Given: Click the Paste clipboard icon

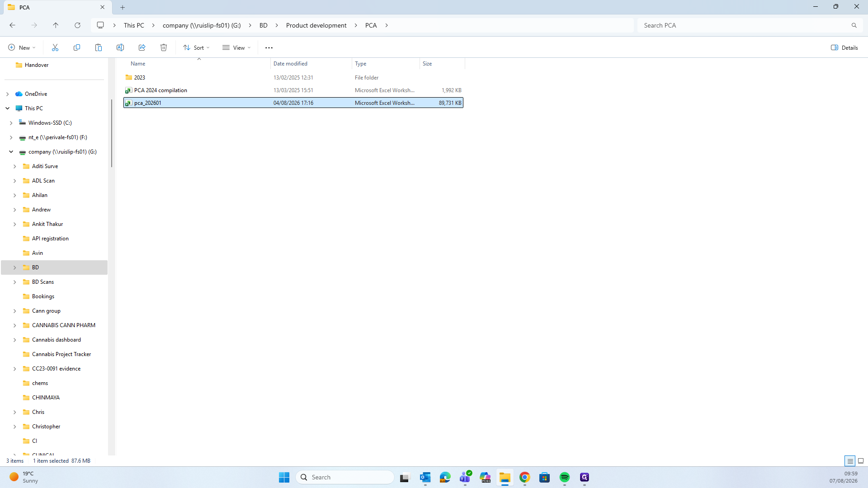Looking at the screenshot, I should (99, 47).
